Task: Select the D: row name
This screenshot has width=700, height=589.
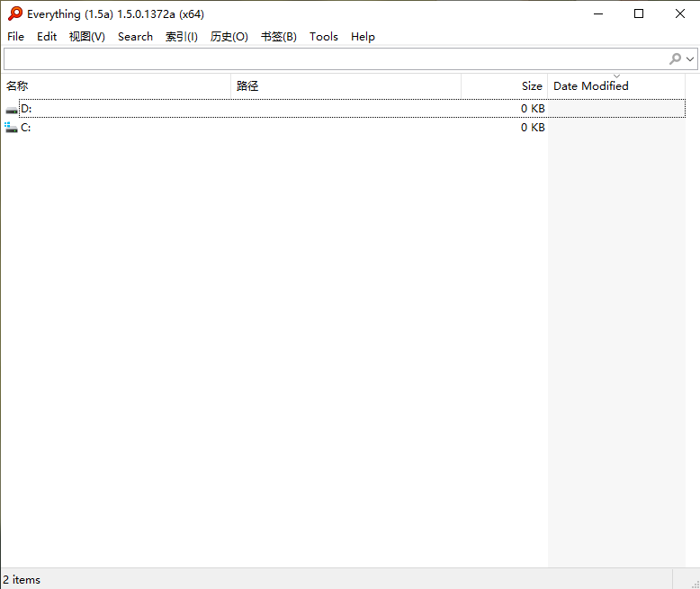Action: pyautogui.click(x=26, y=109)
